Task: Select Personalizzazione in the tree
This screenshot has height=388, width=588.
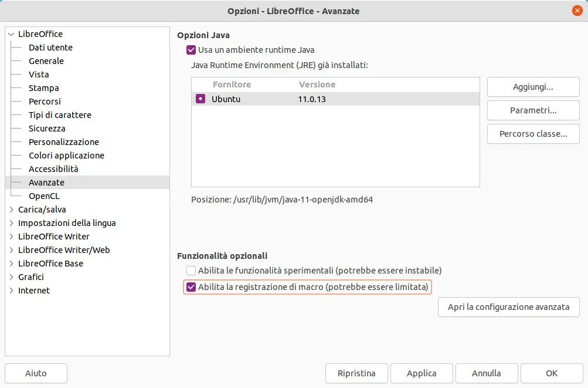Action: (x=64, y=142)
